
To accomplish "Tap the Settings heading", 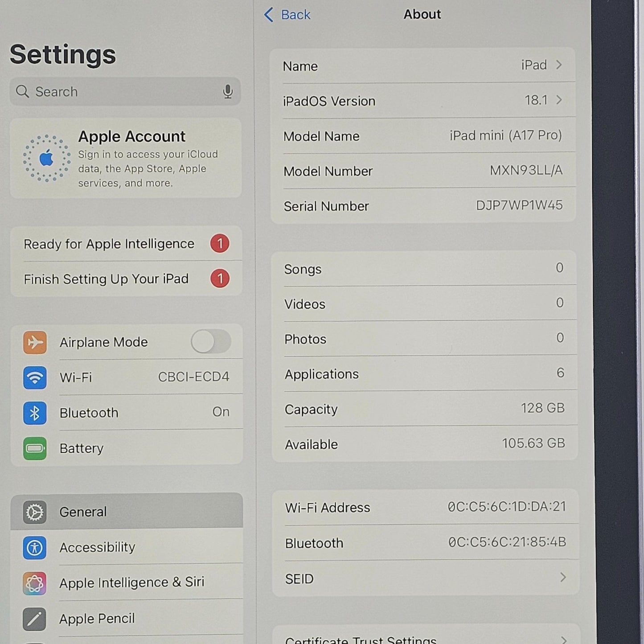I will 63,54.
